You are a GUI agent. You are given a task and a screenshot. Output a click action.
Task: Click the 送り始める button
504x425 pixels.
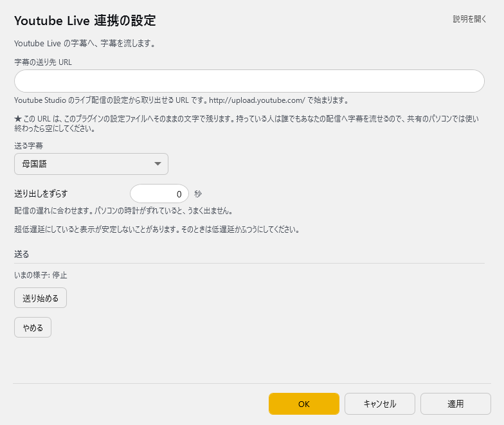click(x=40, y=298)
